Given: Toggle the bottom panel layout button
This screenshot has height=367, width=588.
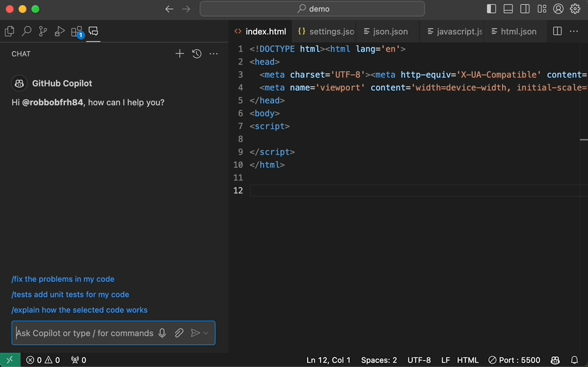Looking at the screenshot, I should point(508,9).
